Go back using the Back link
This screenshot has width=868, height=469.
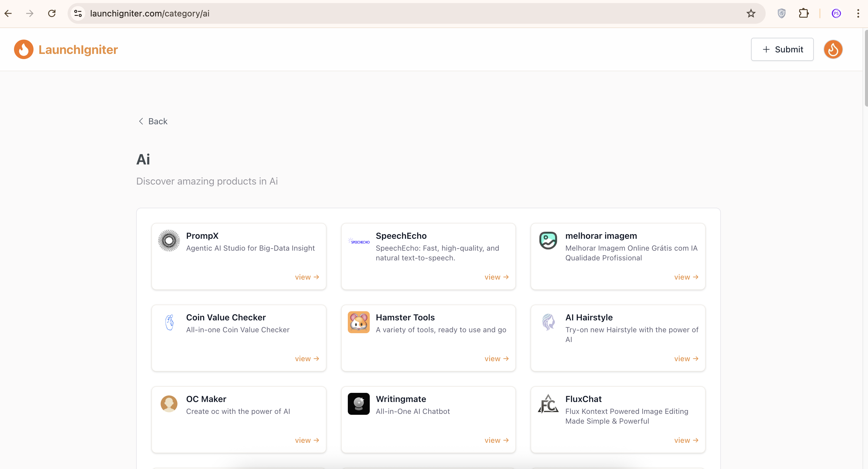153,121
